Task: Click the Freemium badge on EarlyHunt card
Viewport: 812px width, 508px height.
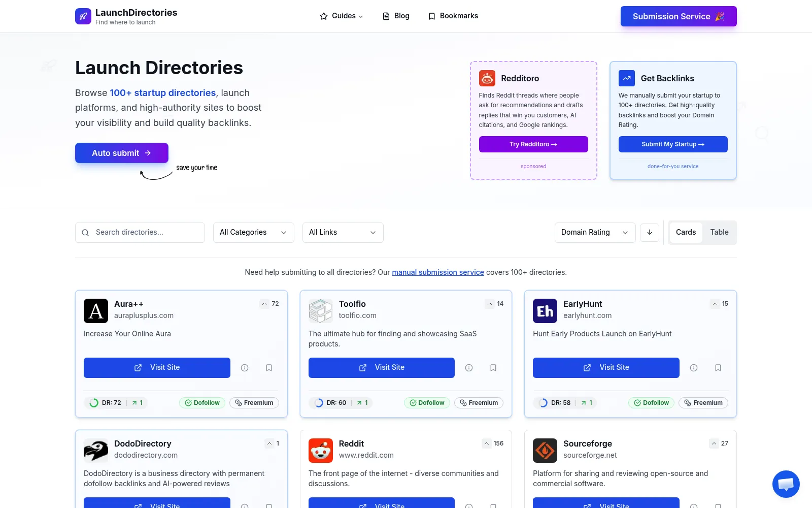Action: coord(703,403)
